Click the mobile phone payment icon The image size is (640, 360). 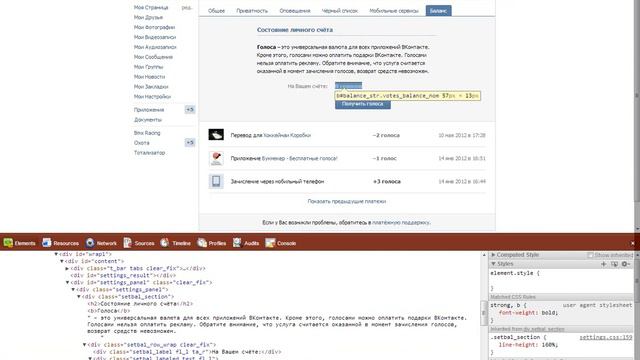click(216, 181)
